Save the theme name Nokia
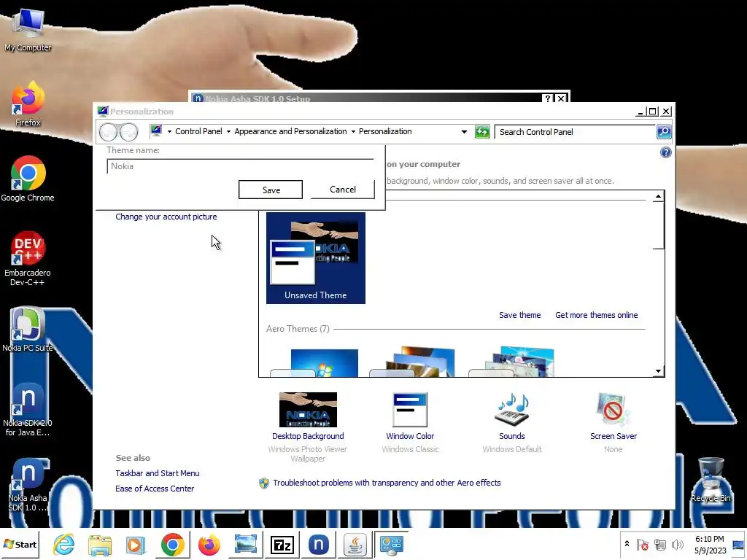Screen dimensions: 747x560 pyautogui.click(x=271, y=190)
